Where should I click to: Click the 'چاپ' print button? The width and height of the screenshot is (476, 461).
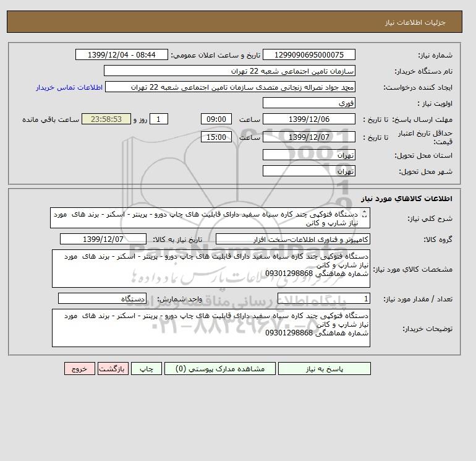tap(147, 369)
